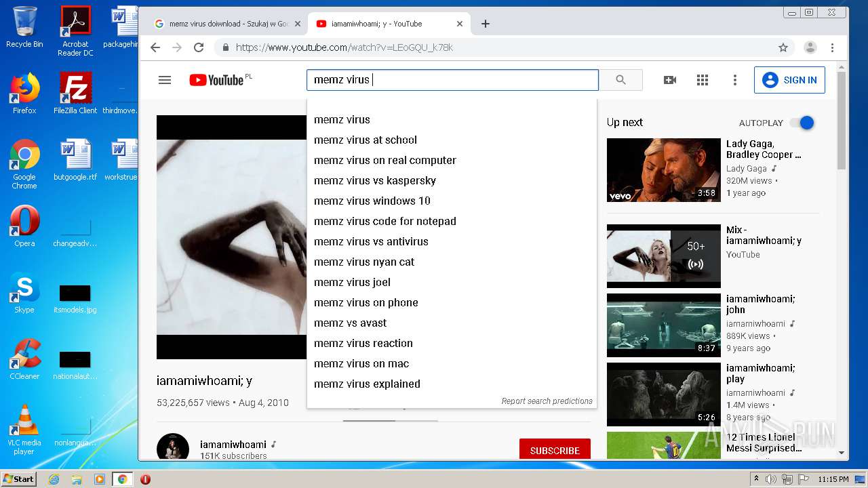868x488 pixels.
Task: Open the VLC media player desktop shortcut
Action: 24,430
